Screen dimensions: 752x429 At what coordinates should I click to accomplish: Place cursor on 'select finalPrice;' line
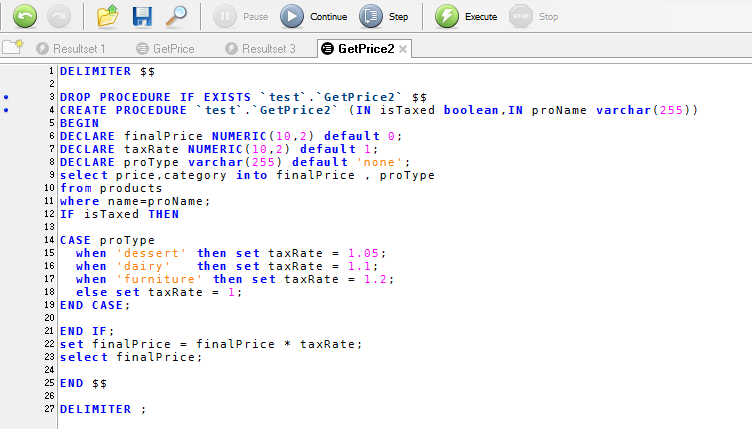pos(131,357)
